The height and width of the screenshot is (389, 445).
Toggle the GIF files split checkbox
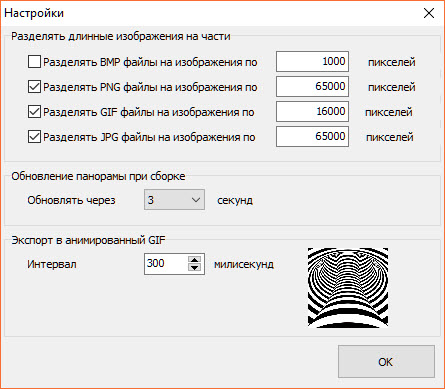point(34,112)
